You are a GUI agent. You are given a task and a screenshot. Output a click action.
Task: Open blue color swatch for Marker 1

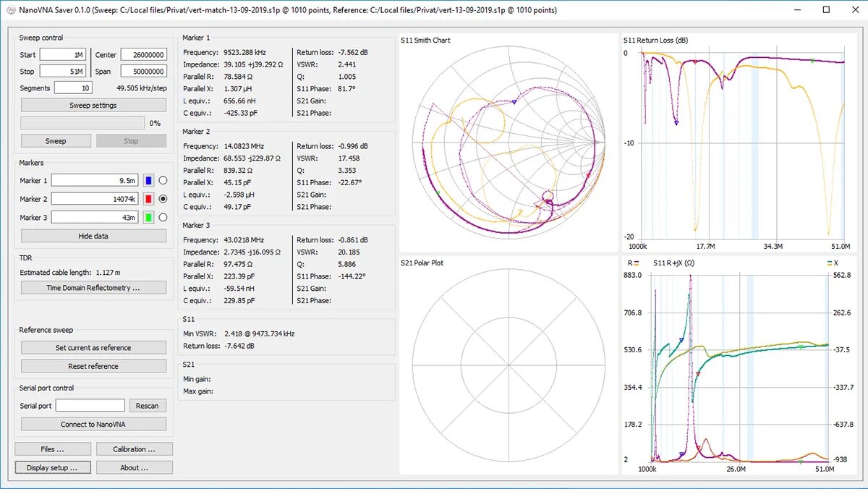click(148, 180)
